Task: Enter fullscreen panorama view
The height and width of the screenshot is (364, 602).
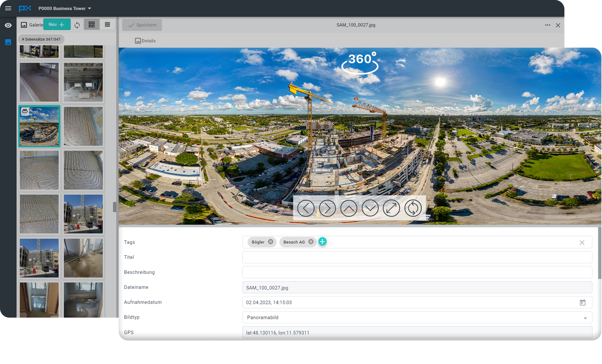Action: 391,208
